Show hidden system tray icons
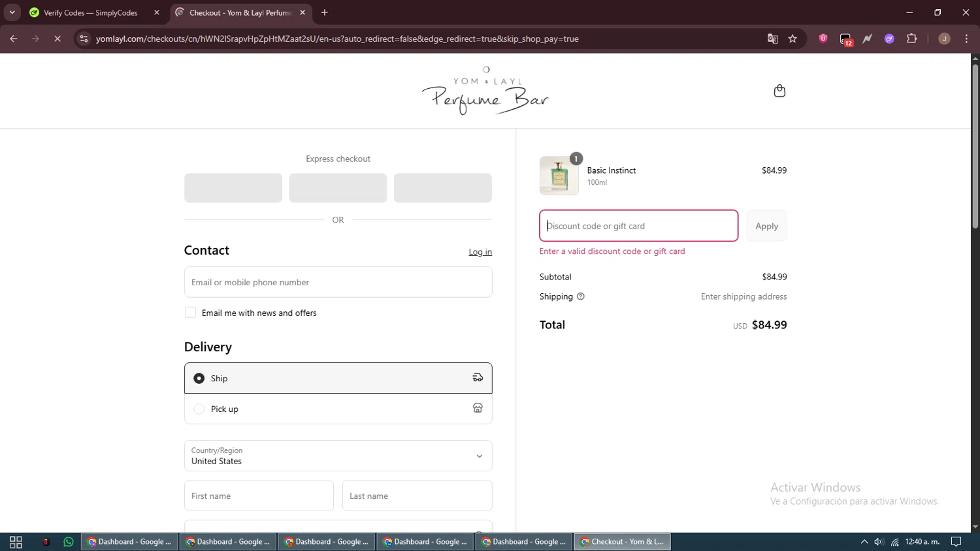 [x=864, y=542]
